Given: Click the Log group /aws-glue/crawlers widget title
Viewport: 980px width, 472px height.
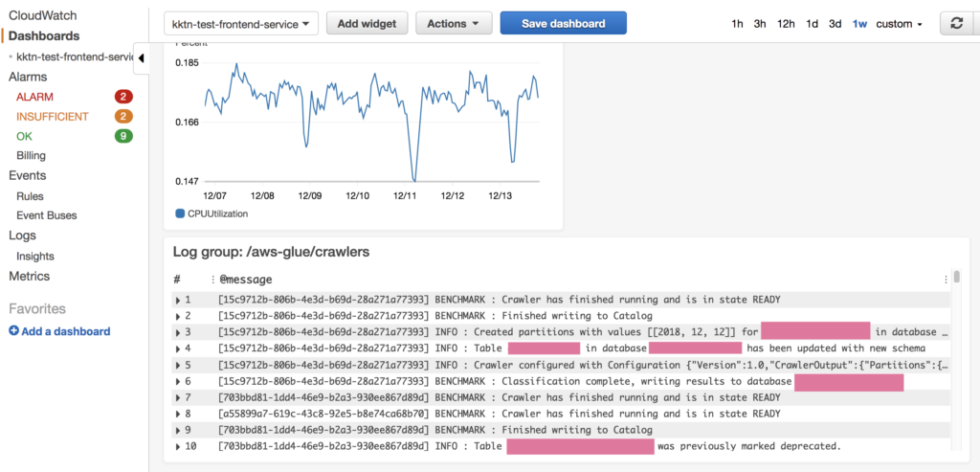Looking at the screenshot, I should pos(271,252).
